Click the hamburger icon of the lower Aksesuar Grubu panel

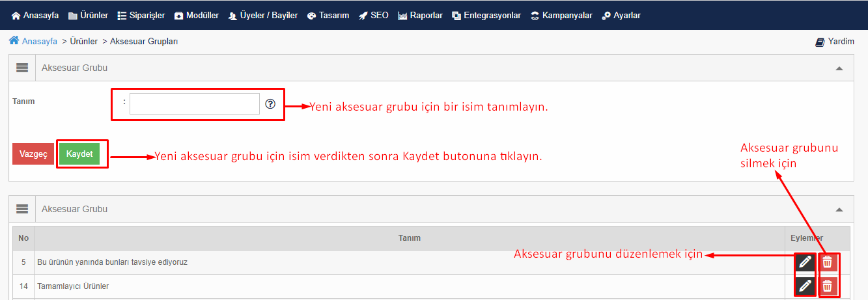point(22,209)
